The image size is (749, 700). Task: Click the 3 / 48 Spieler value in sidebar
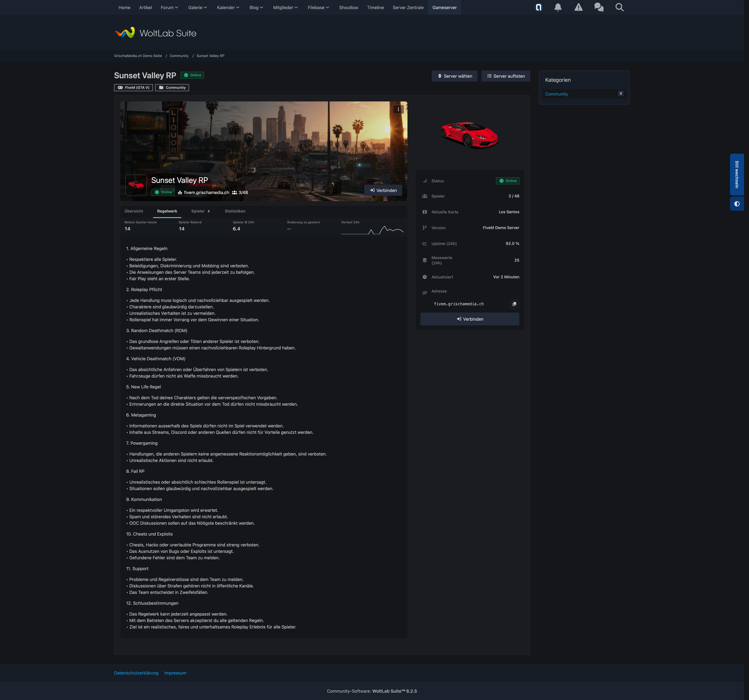click(514, 196)
